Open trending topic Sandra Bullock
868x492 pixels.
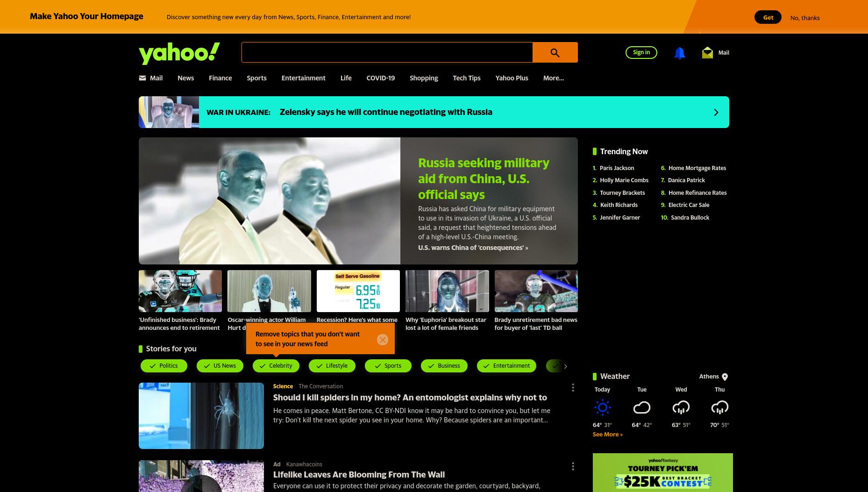pyautogui.click(x=690, y=218)
